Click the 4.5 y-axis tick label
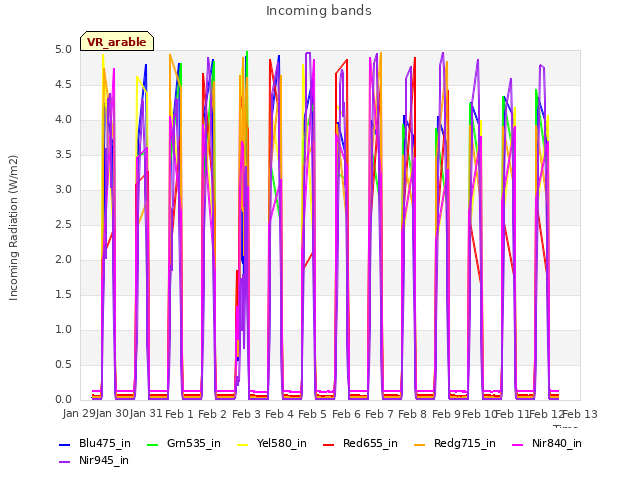 [x=63, y=85]
